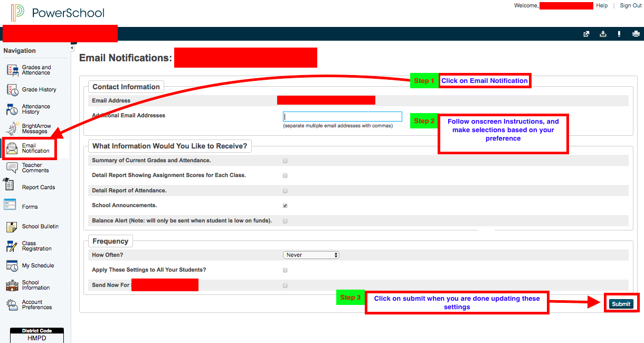Screen dimensions: 644x343
Task: Open BrightArrow Messages icon
Action: coord(12,129)
